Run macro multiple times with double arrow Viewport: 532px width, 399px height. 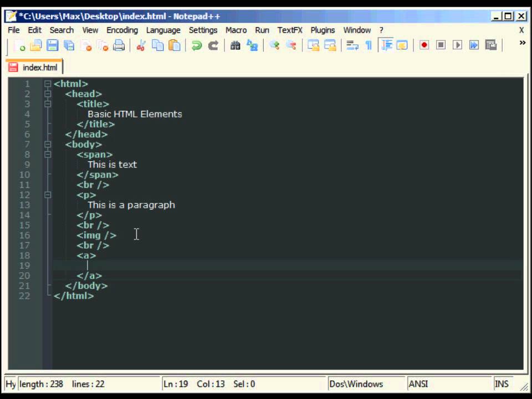pyautogui.click(x=474, y=45)
